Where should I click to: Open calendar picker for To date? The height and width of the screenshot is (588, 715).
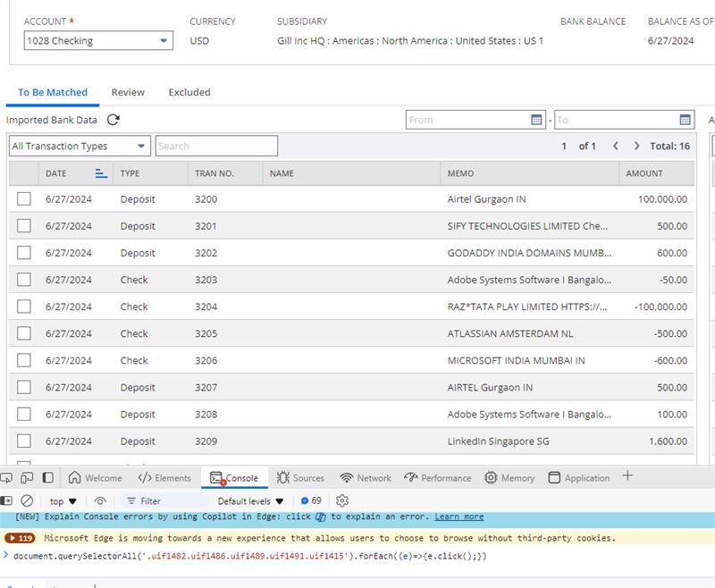pyautogui.click(x=686, y=120)
